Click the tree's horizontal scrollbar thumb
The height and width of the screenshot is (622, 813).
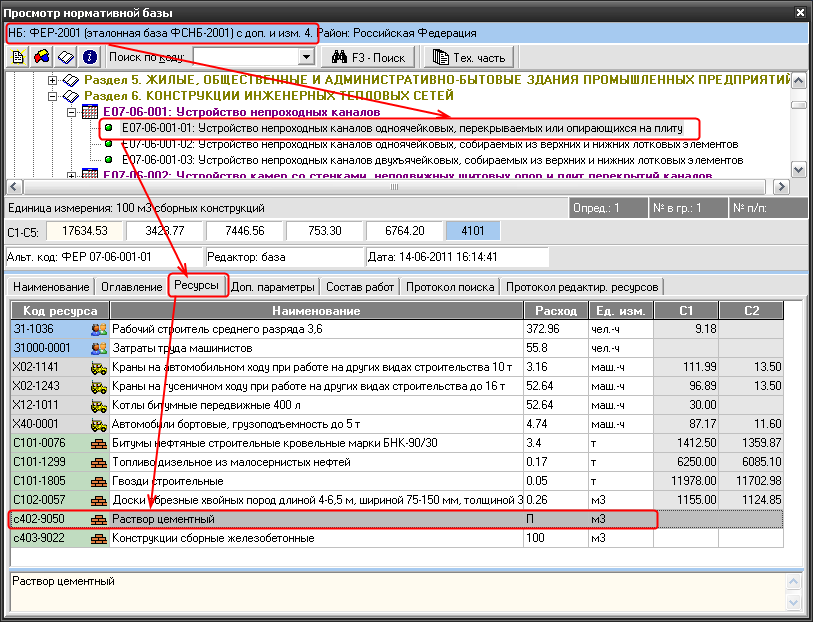(x=393, y=187)
